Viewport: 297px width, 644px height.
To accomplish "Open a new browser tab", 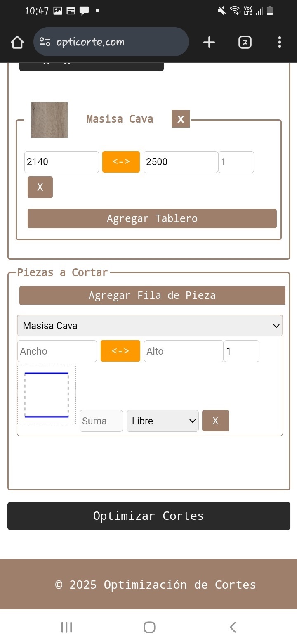I will (209, 42).
